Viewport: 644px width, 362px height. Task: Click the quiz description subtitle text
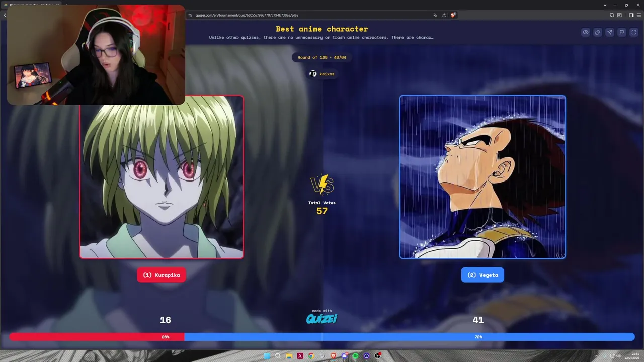point(321,37)
